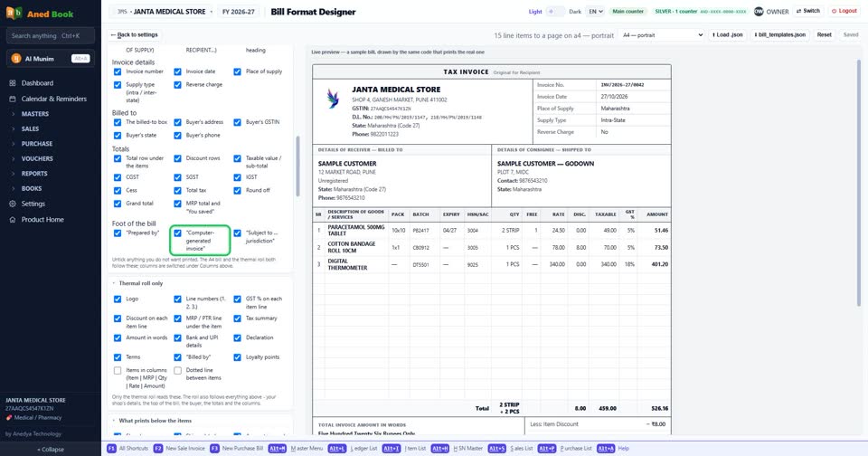Image resolution: width=868 pixels, height=456 pixels.
Task: Expand PURCHASE in the sidebar
Action: tap(36, 144)
